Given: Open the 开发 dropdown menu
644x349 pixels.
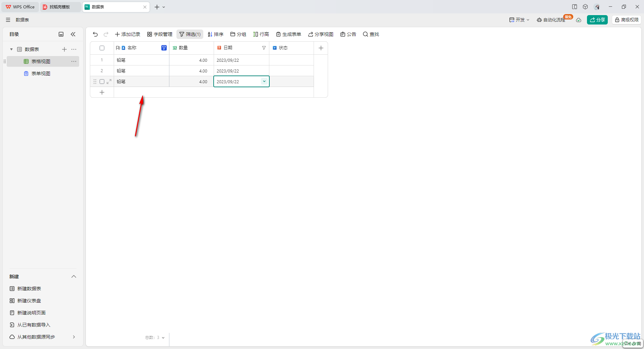Looking at the screenshot, I should coord(519,20).
